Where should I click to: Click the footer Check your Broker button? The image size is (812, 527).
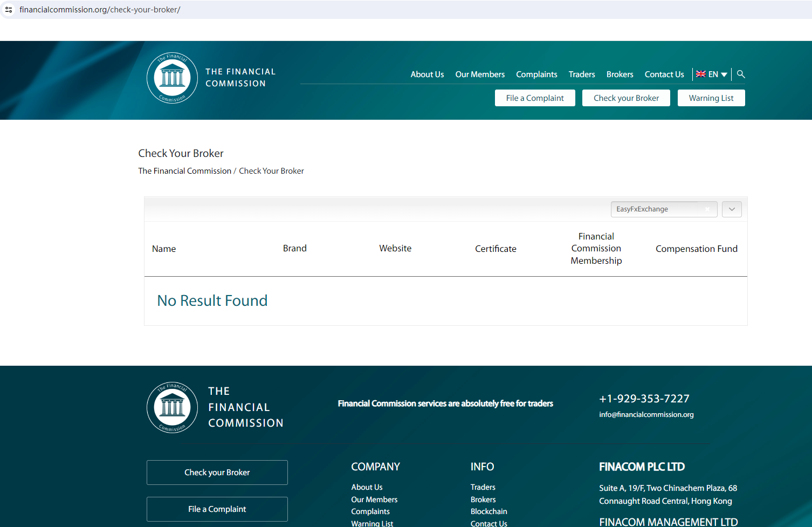(217, 473)
